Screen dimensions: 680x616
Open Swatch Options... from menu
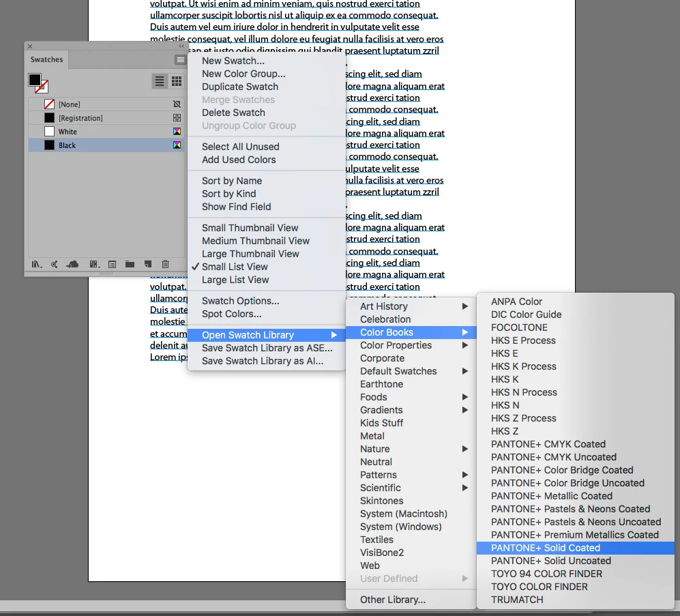pyautogui.click(x=266, y=301)
